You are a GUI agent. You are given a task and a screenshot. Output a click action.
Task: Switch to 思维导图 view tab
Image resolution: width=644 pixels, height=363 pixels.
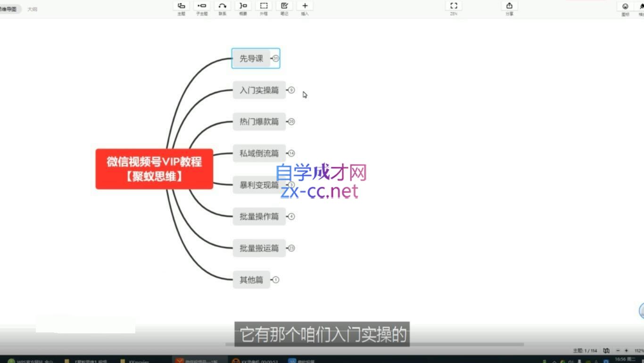coord(8,9)
